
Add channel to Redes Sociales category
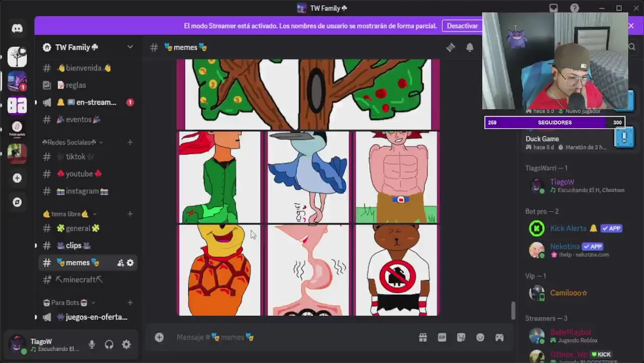click(130, 143)
